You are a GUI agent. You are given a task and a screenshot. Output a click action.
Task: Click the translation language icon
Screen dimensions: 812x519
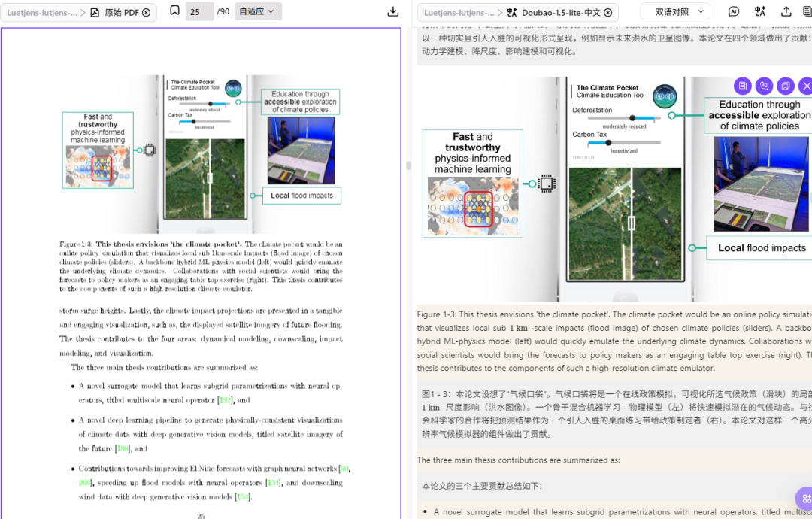[759, 11]
